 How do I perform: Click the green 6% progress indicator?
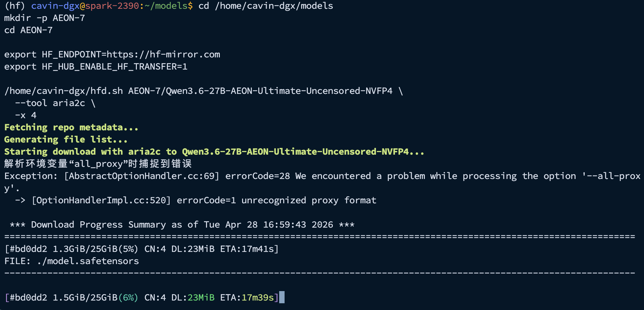[x=128, y=298]
